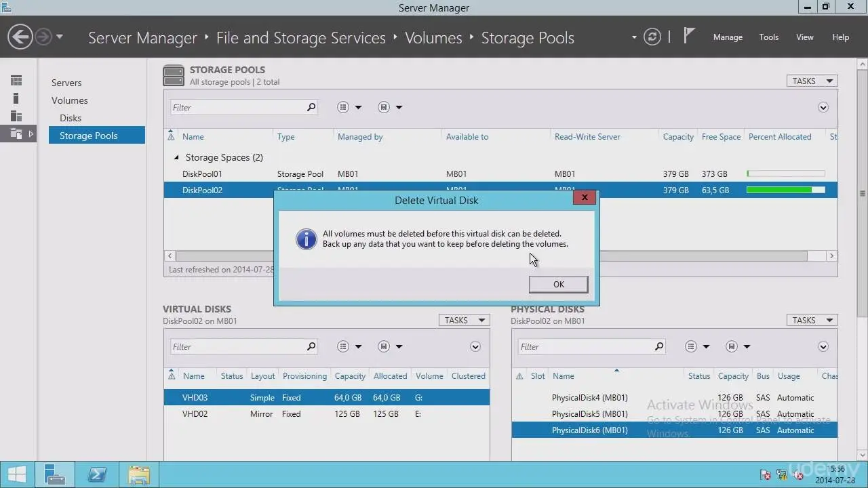
Task: Expand Virtual Disks filter criteria chevron
Action: pyautogui.click(x=475, y=346)
